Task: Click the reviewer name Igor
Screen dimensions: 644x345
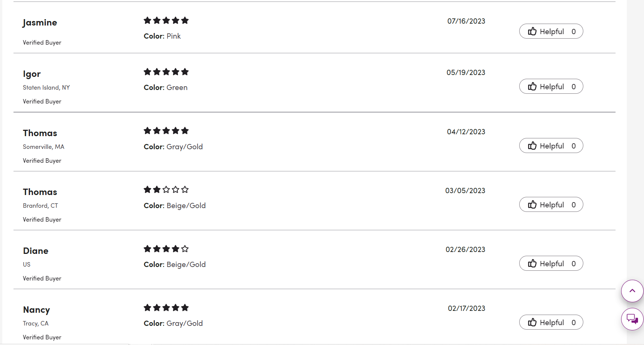Action: (32, 74)
